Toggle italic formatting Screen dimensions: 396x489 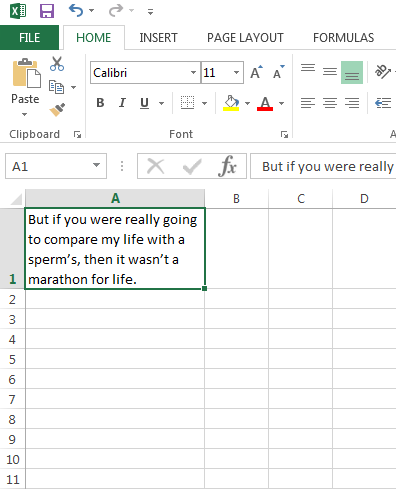pyautogui.click(x=122, y=103)
